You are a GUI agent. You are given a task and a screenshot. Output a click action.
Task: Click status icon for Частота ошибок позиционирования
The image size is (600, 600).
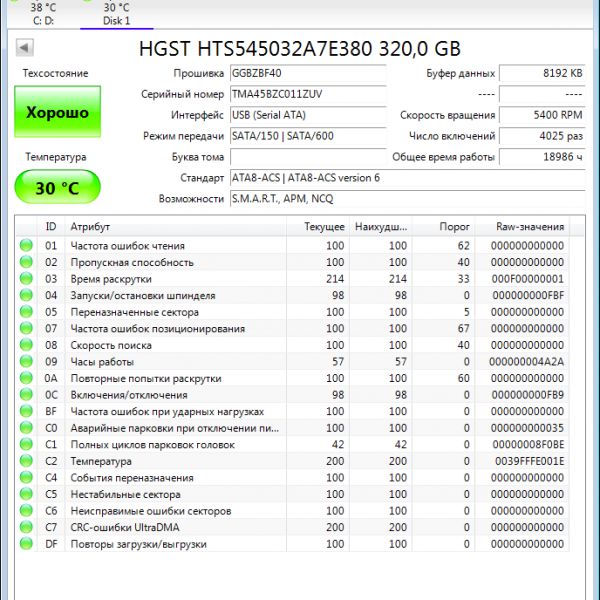click(x=26, y=328)
